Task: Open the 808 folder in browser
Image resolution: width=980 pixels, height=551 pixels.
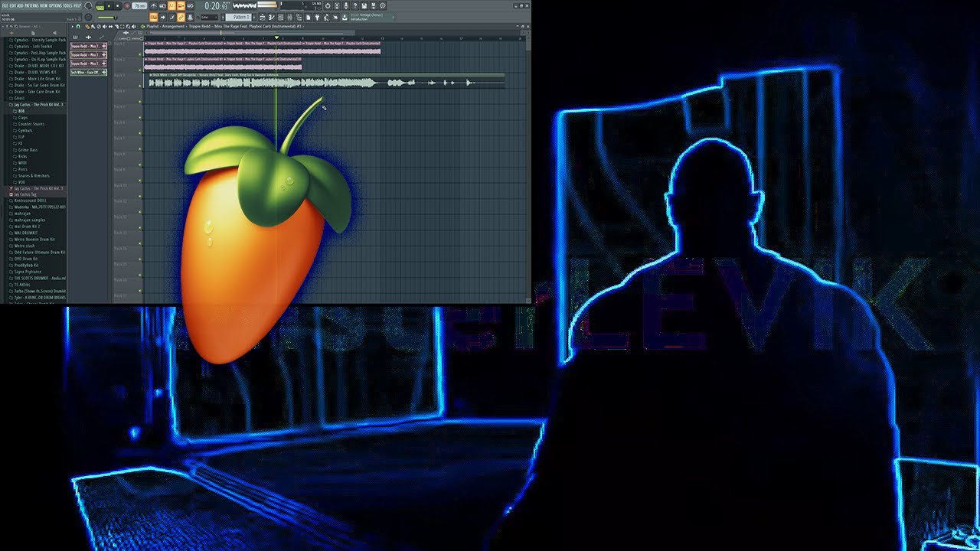Action: click(x=21, y=111)
